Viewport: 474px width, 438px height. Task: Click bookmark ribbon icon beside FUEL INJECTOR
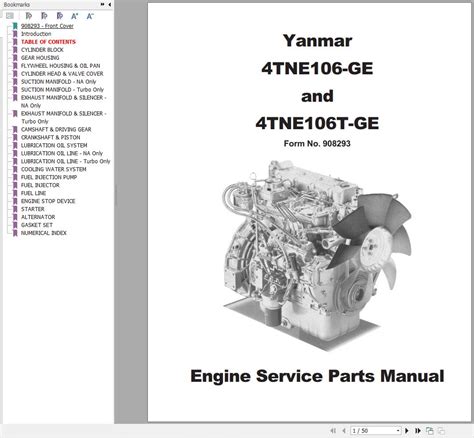click(15, 185)
